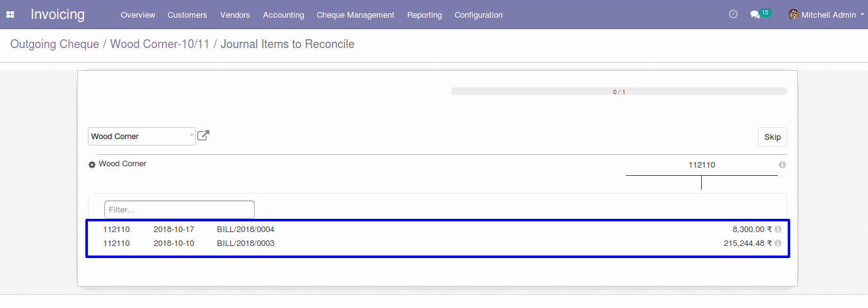Image resolution: width=868 pixels, height=308 pixels.
Task: Open the conversations chat icon
Action: point(755,15)
